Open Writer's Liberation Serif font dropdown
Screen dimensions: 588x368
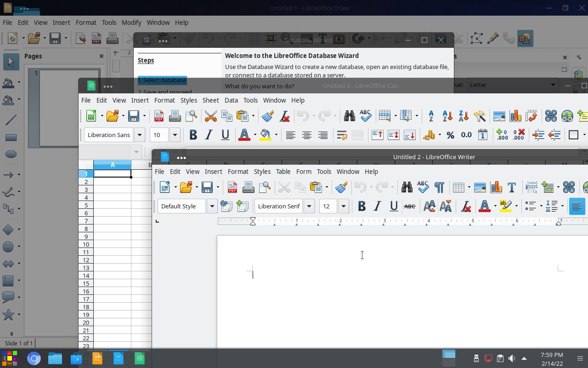tap(309, 207)
